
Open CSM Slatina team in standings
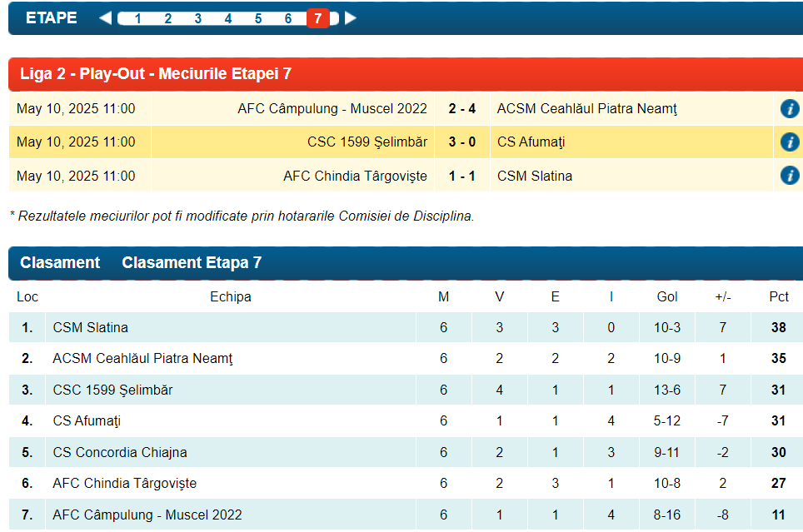[90, 328]
